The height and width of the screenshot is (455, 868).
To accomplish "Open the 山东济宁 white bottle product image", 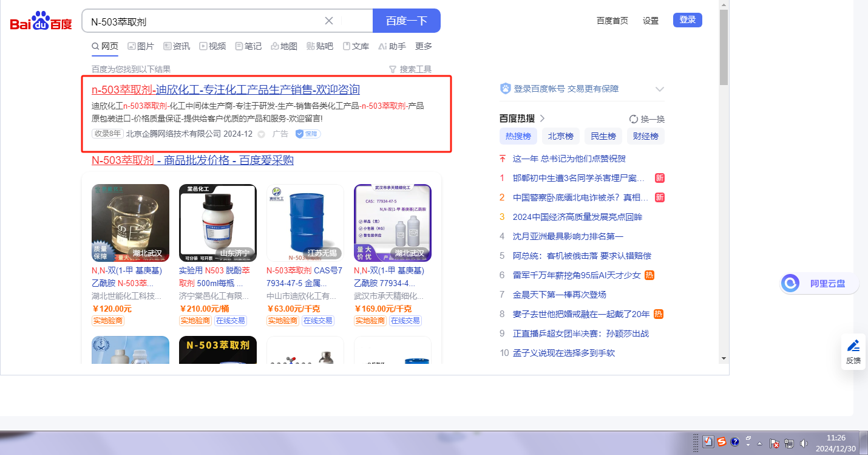I will pos(218,223).
